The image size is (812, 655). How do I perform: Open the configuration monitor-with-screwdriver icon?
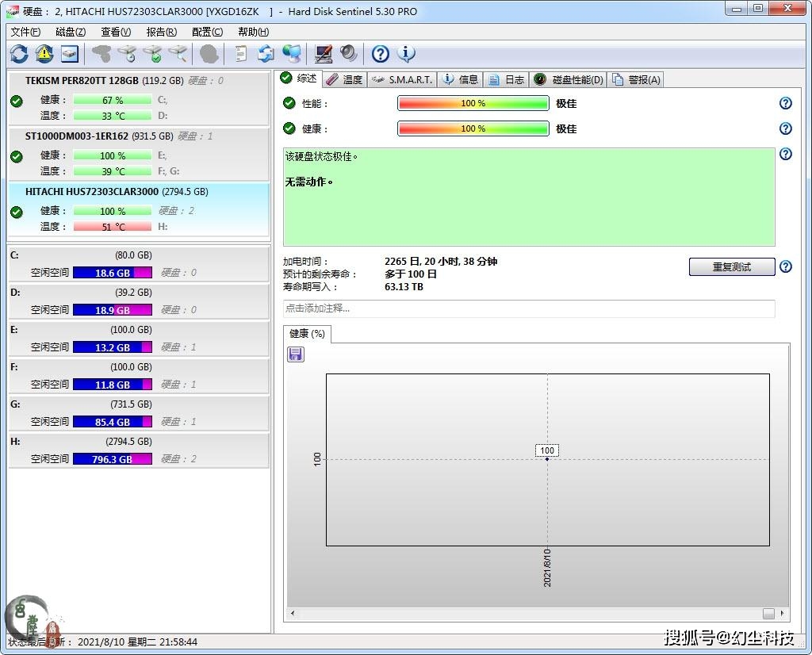tap(324, 54)
